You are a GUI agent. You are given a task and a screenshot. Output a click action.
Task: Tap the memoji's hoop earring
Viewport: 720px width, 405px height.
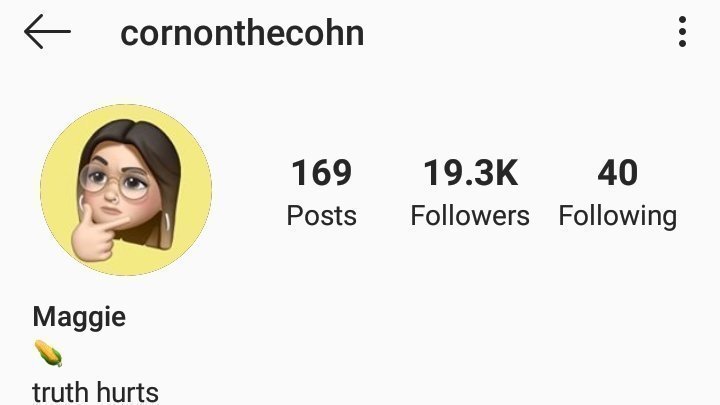coord(166,220)
